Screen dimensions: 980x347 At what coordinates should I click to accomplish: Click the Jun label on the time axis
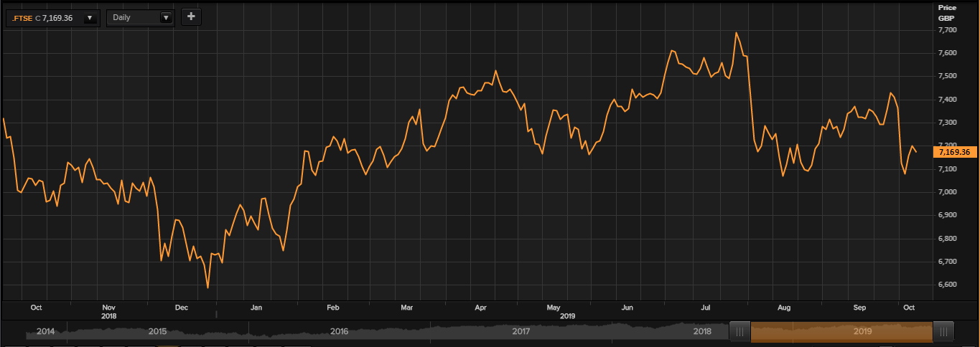[627, 308]
